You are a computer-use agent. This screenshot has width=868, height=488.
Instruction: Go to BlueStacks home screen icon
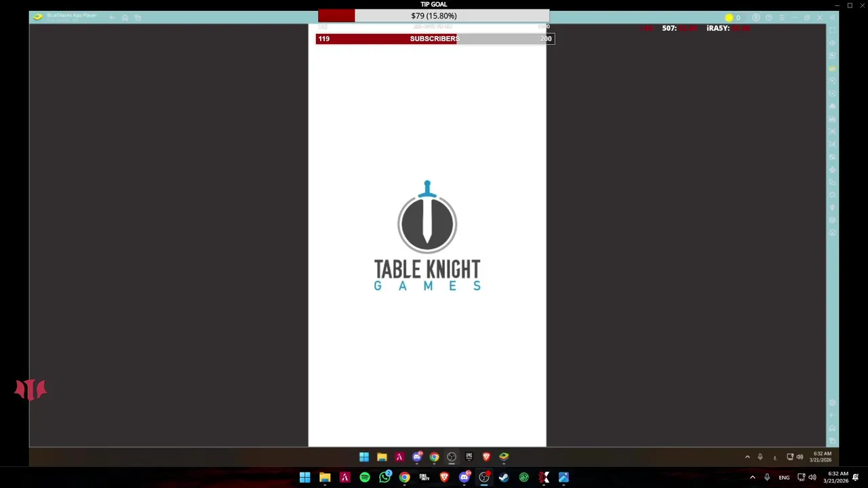[125, 18]
